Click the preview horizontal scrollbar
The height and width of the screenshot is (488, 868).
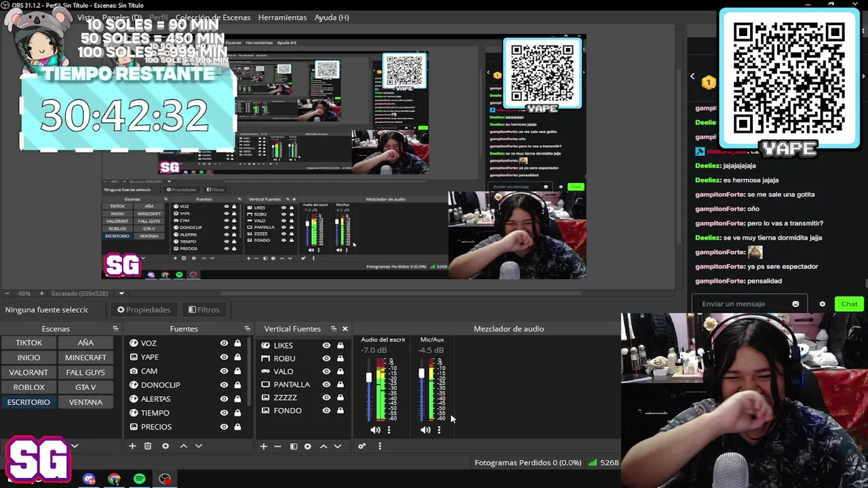[401, 293]
